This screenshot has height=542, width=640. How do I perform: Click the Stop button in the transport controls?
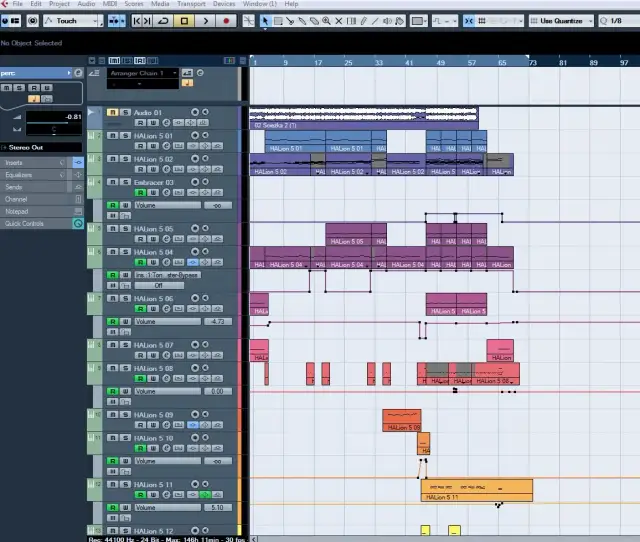coord(185,20)
